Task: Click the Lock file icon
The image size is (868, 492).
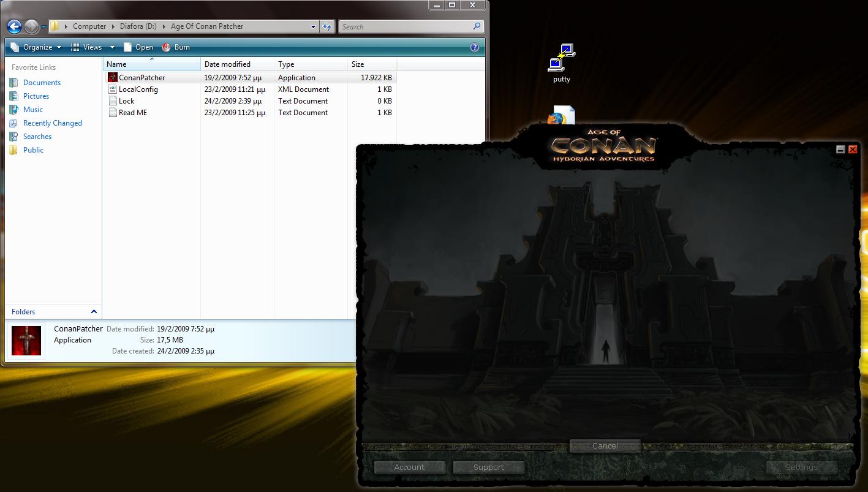Action: click(x=112, y=101)
